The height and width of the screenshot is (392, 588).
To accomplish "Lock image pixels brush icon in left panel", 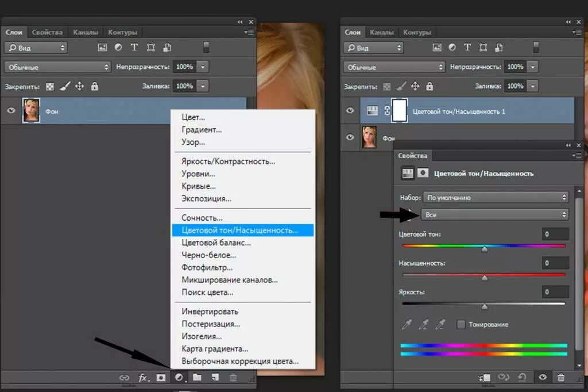I will coord(64,86).
